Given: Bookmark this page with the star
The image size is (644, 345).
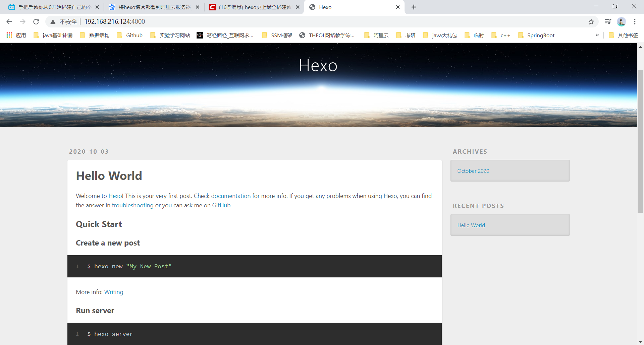Looking at the screenshot, I should tap(591, 22).
